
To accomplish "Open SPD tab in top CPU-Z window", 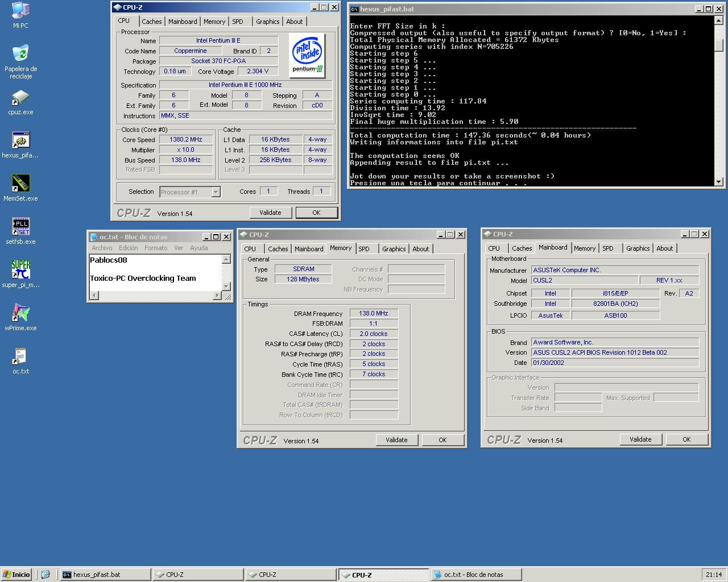I will (238, 22).
